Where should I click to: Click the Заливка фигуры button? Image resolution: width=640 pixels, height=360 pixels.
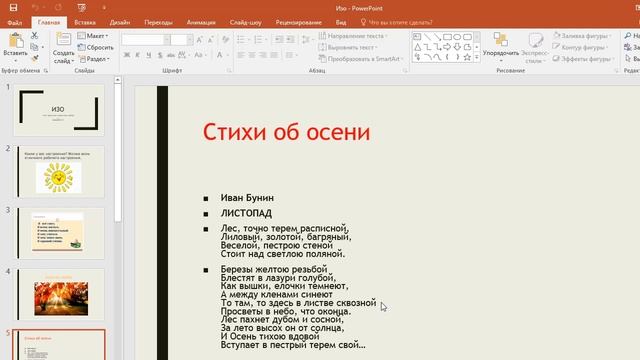click(582, 36)
